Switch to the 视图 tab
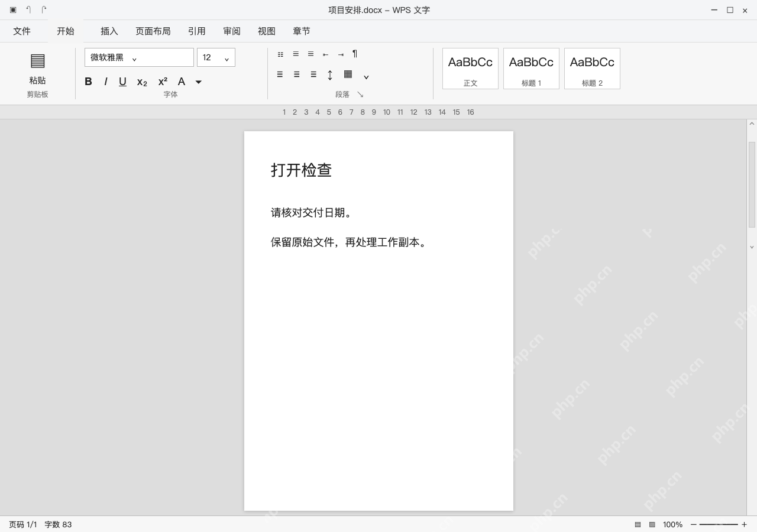 point(267,31)
